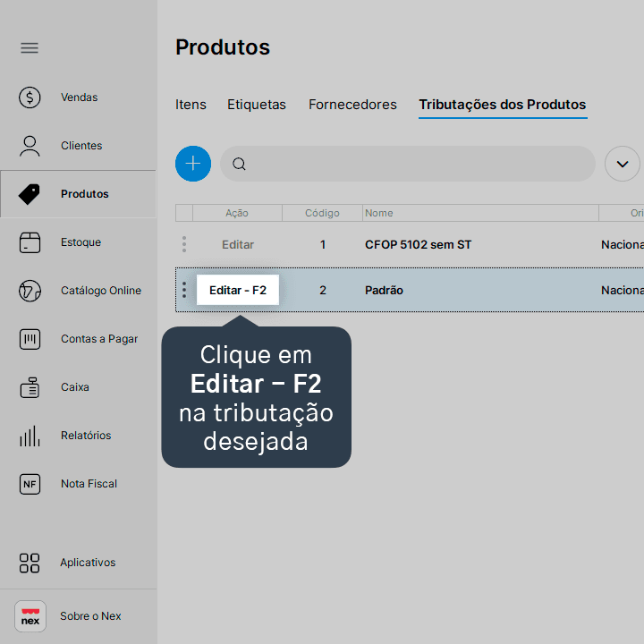This screenshot has height=644, width=644.
Task: Click the blue plus add button
Action: coord(193,164)
